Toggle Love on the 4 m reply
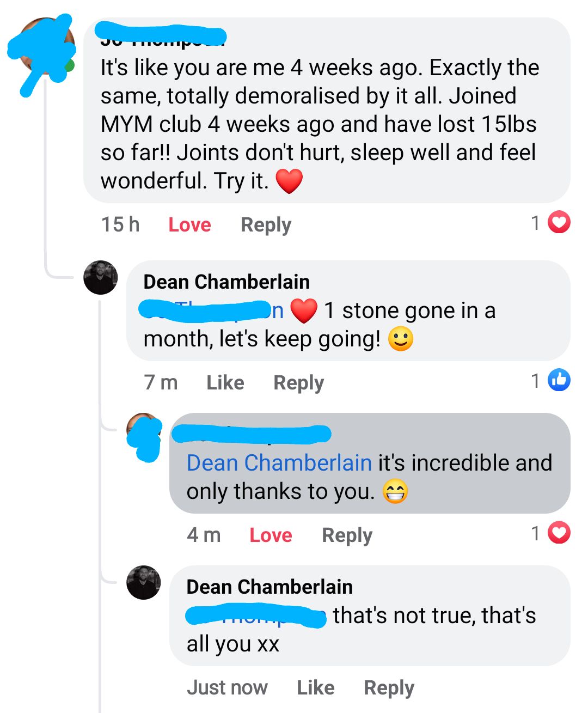This screenshot has height=713, width=588. [x=271, y=535]
